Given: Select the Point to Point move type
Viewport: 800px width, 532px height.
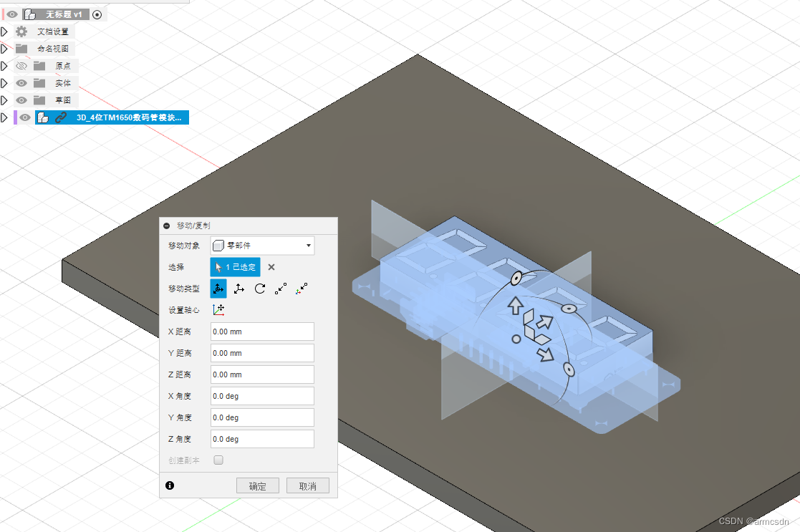Looking at the screenshot, I should (x=281, y=289).
